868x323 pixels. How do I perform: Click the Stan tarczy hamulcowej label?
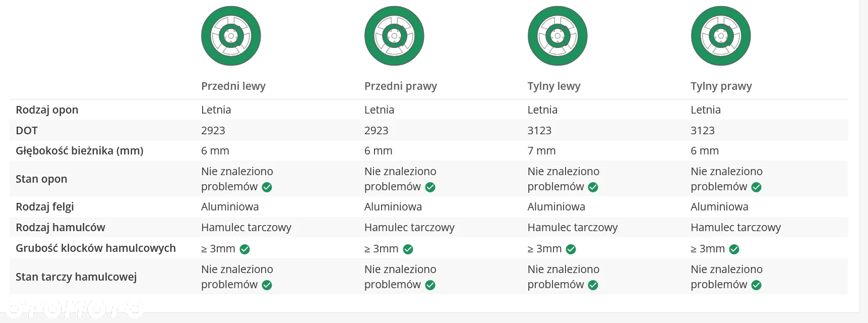76,277
